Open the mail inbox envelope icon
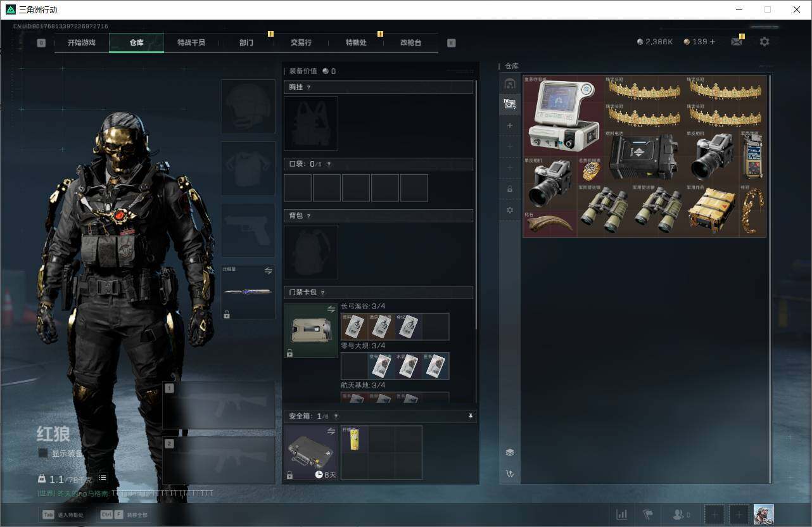 coord(737,42)
